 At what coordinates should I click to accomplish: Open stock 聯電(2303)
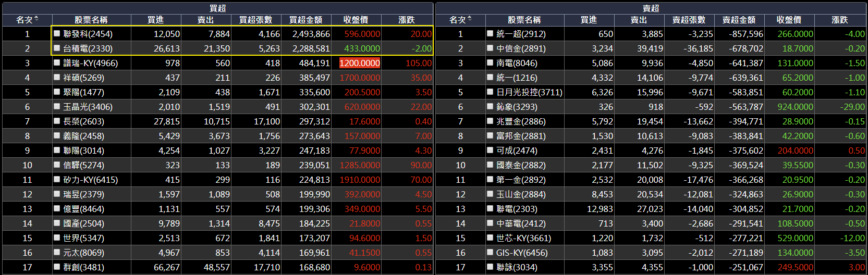(x=517, y=209)
